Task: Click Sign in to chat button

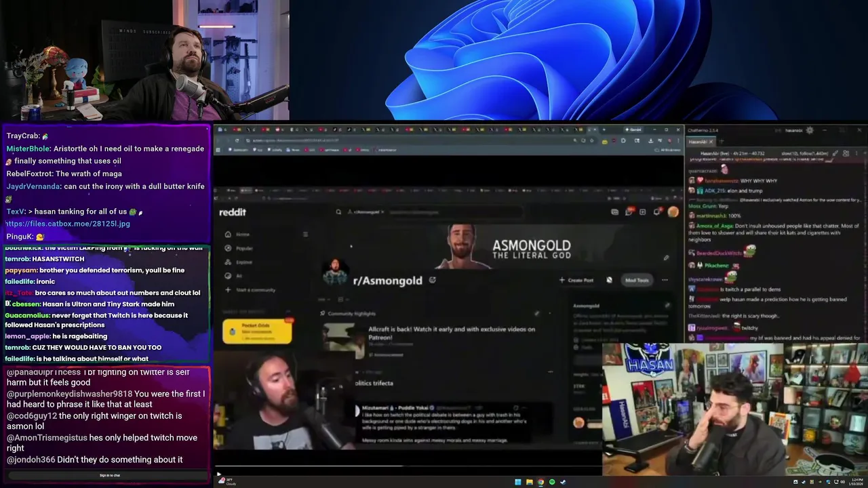Action: (x=109, y=475)
